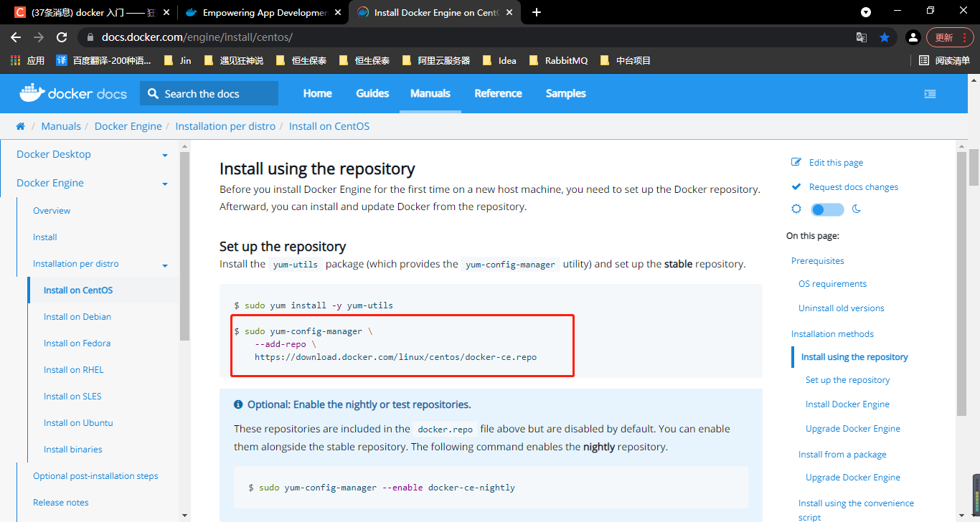
Task: Open Install binaries sidebar item
Action: pos(73,450)
